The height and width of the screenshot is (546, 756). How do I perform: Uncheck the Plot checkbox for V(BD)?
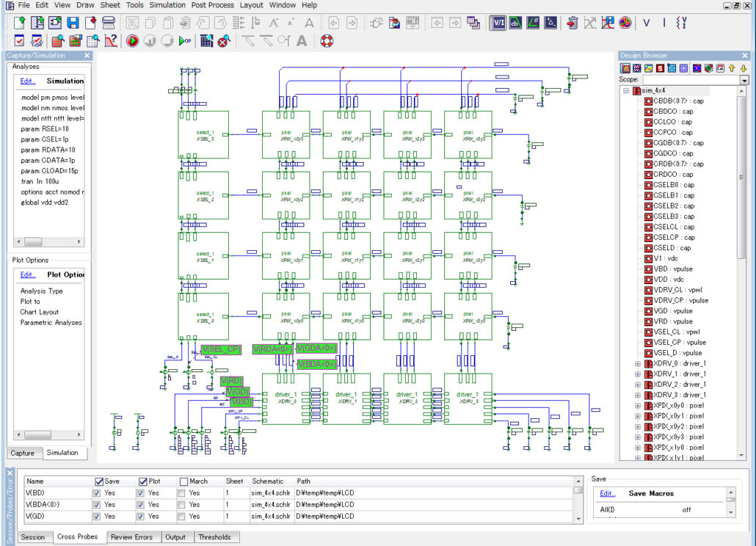coord(142,493)
